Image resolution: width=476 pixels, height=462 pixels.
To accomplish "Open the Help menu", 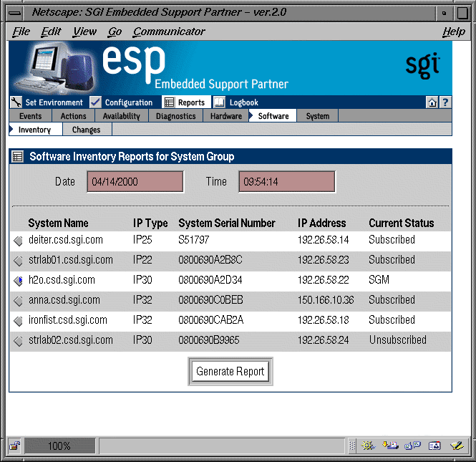I will (454, 32).
